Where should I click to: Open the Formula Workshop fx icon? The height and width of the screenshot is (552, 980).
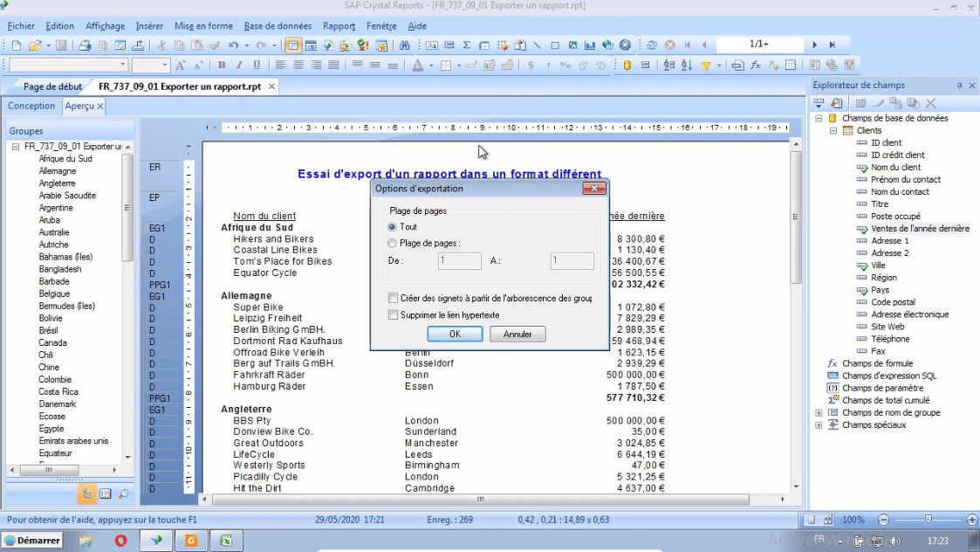point(756,66)
